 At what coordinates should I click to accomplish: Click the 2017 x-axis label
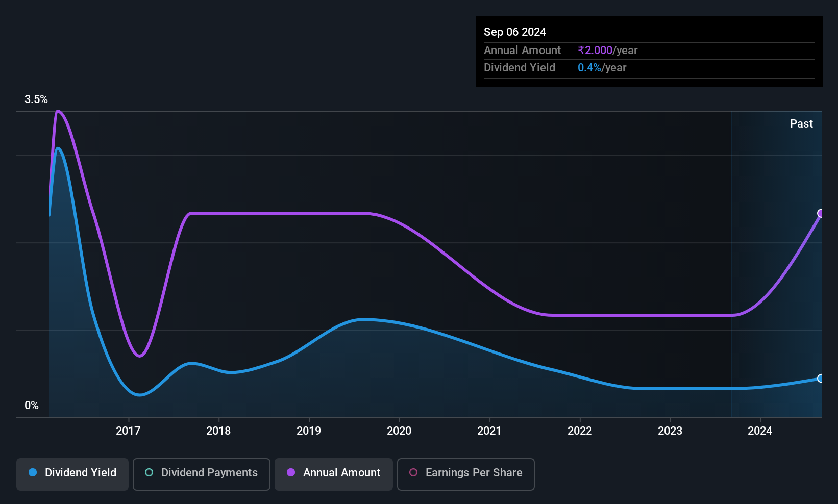pyautogui.click(x=128, y=431)
